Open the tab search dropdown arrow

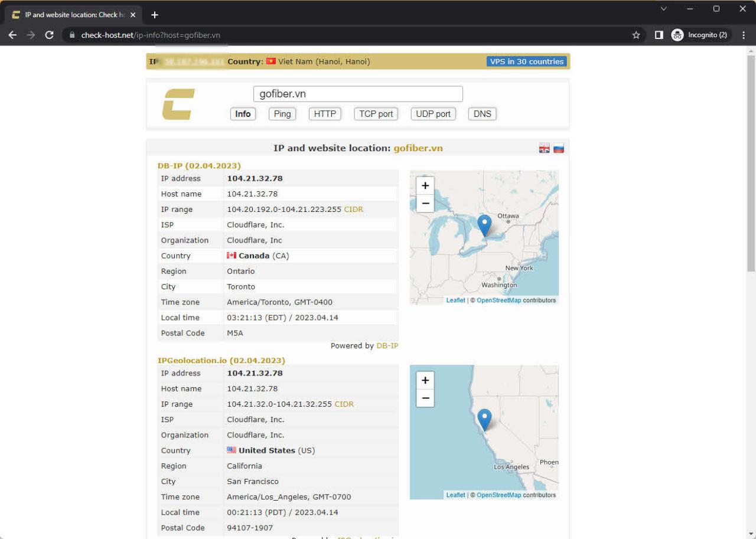pyautogui.click(x=663, y=9)
